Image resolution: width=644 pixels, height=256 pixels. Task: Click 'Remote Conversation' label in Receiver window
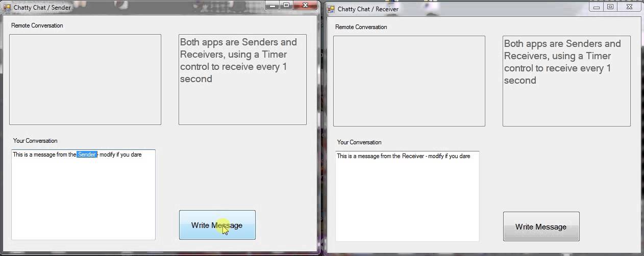[361, 27]
